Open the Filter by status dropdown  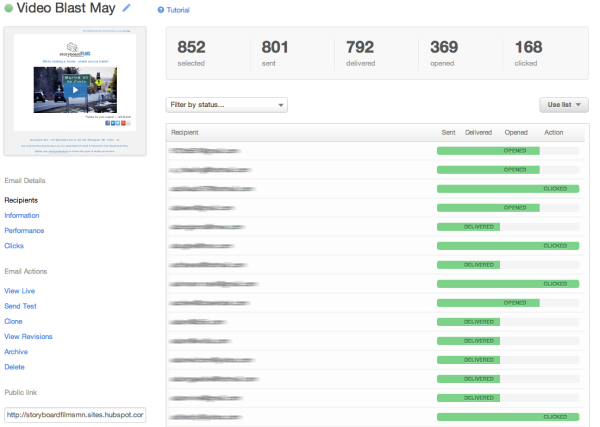click(227, 105)
